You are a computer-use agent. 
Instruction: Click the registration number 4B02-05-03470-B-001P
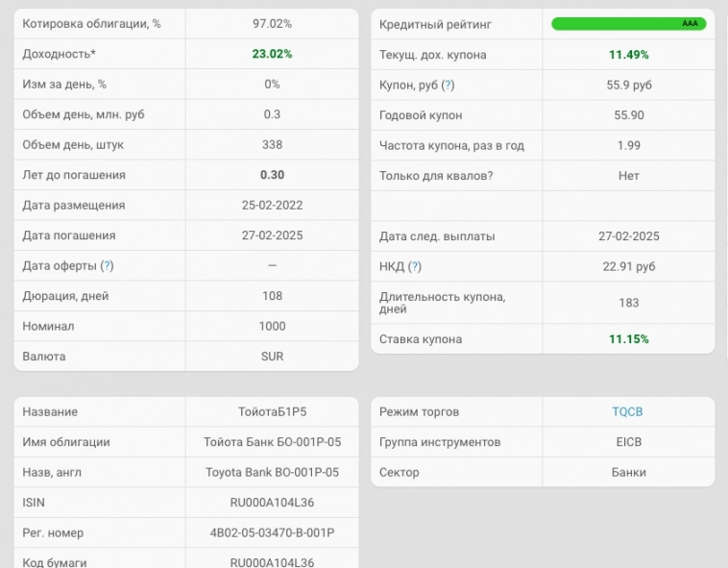point(272,533)
